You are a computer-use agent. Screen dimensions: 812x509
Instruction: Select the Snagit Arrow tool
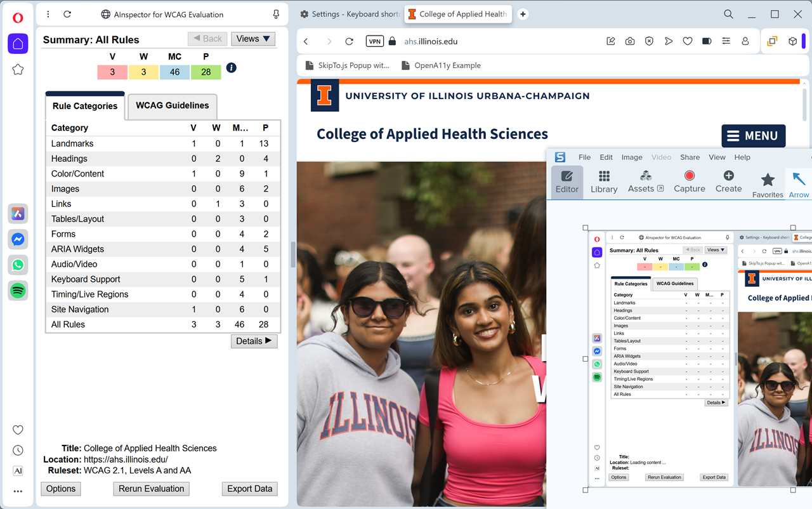(799, 184)
